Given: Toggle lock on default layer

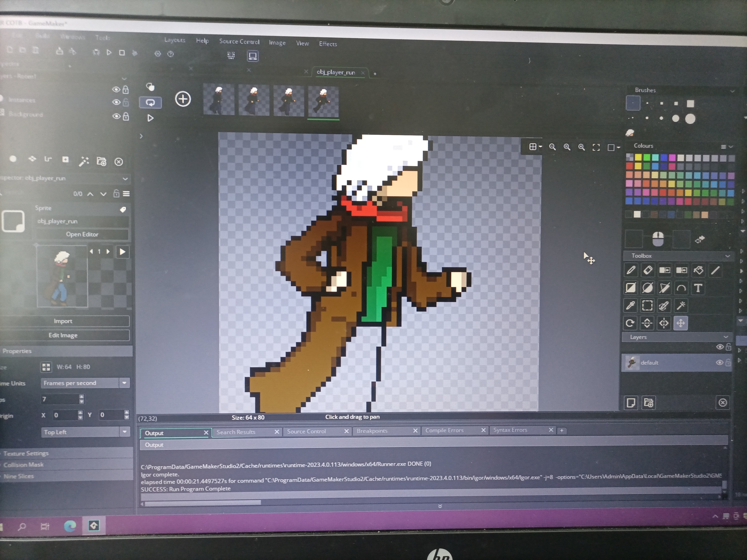Looking at the screenshot, I should (728, 363).
